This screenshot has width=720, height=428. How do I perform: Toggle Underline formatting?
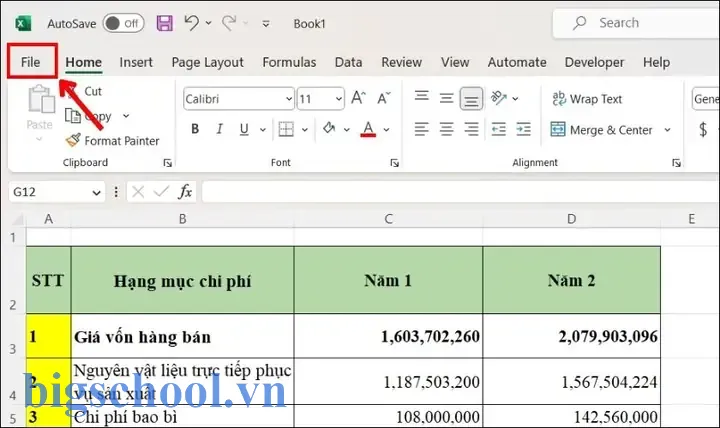244,130
